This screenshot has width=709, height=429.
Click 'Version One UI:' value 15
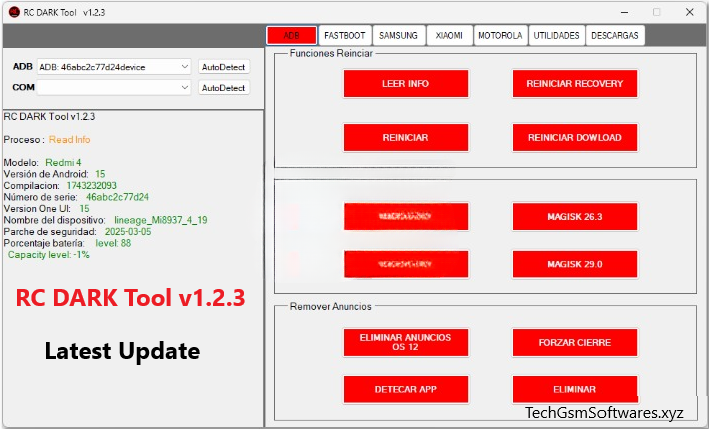coord(85,208)
